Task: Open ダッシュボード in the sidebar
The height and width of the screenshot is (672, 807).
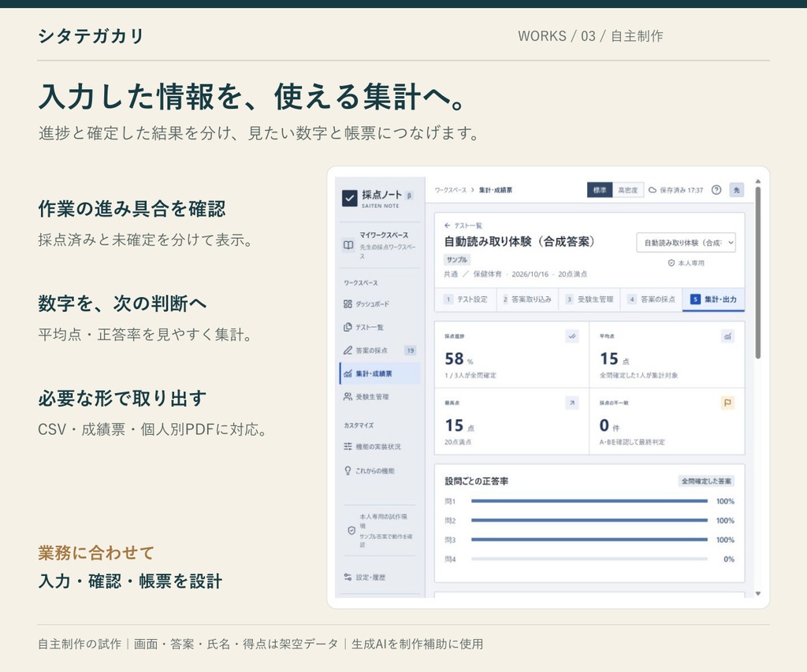Action: (379, 304)
